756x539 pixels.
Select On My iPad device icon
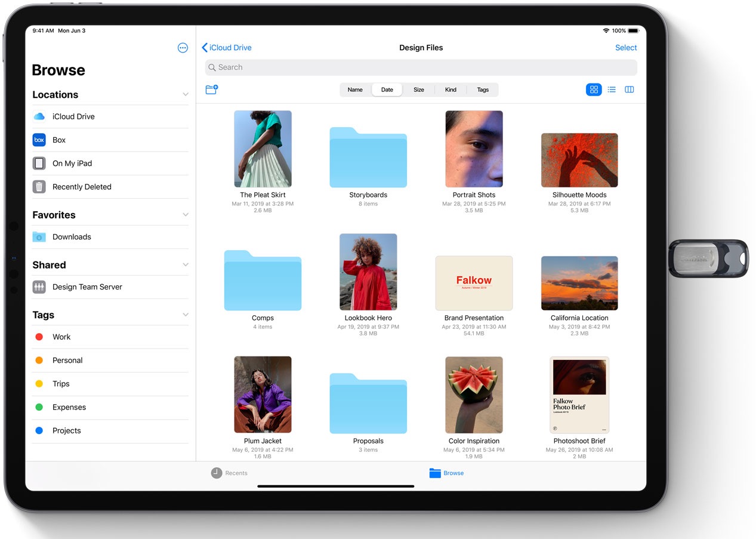tap(39, 163)
